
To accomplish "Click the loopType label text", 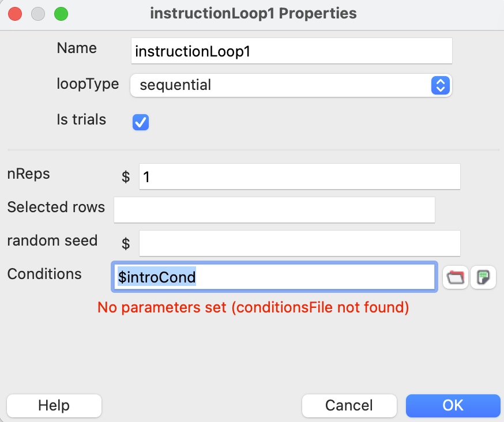I will point(88,84).
